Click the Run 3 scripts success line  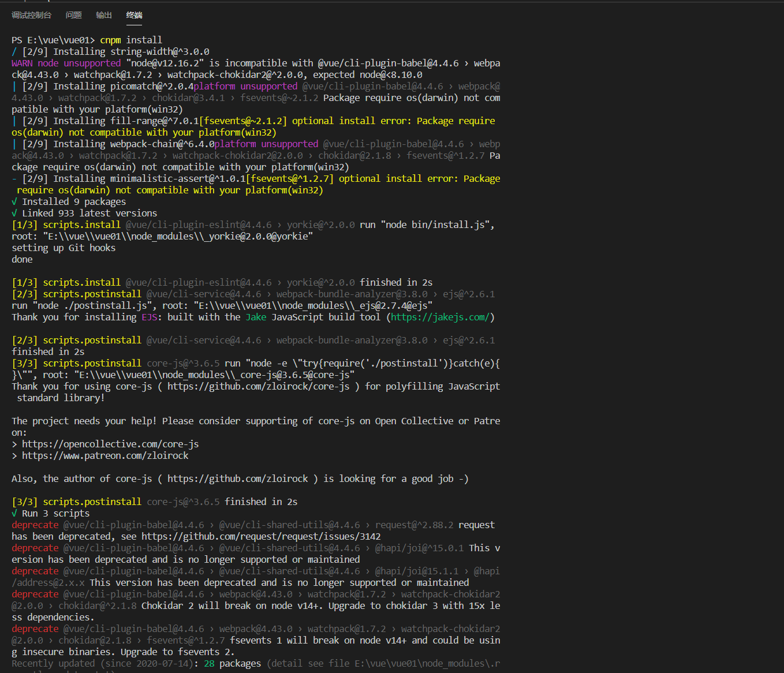51,513
